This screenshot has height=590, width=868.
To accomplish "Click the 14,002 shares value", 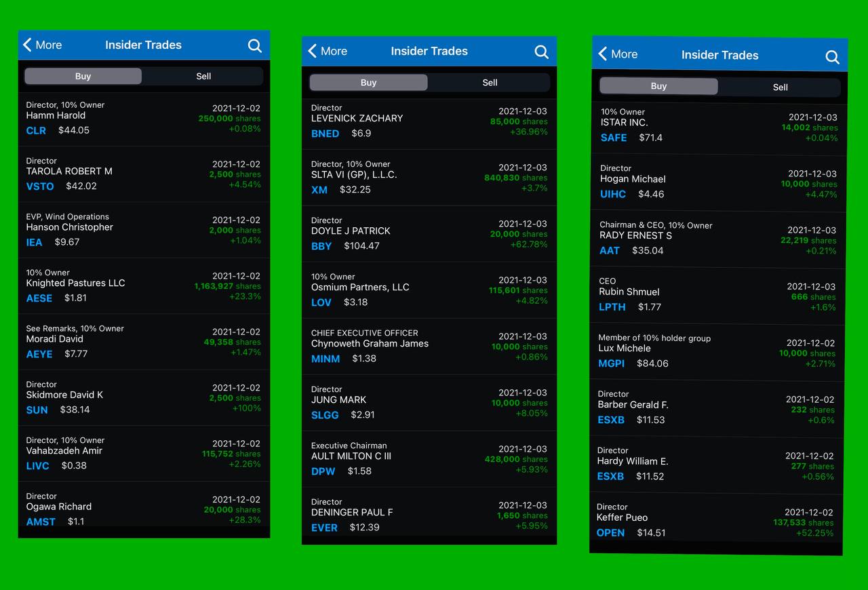I will [810, 127].
